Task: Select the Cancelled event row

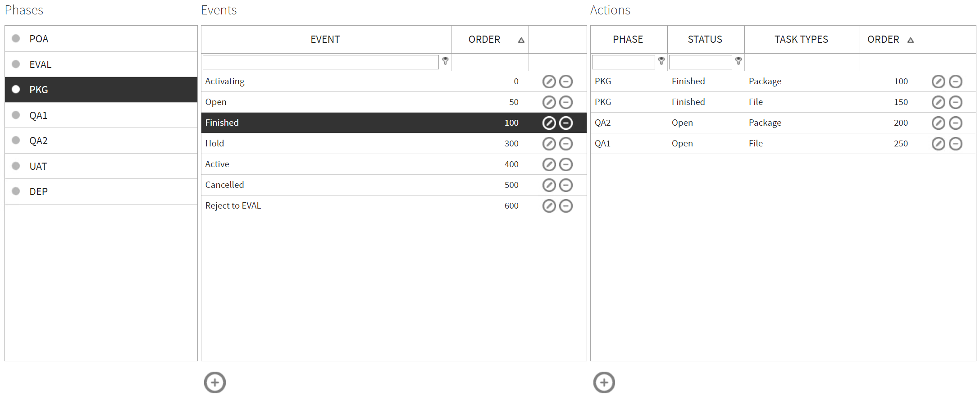Action: (394, 185)
